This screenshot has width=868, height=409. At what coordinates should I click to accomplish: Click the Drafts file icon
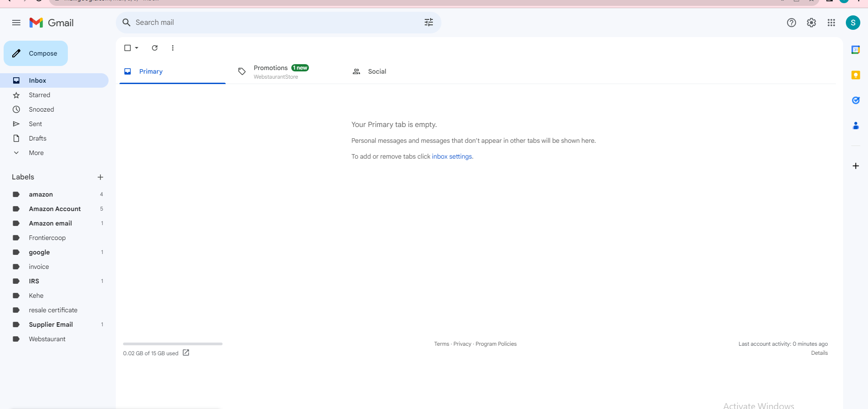(16, 138)
